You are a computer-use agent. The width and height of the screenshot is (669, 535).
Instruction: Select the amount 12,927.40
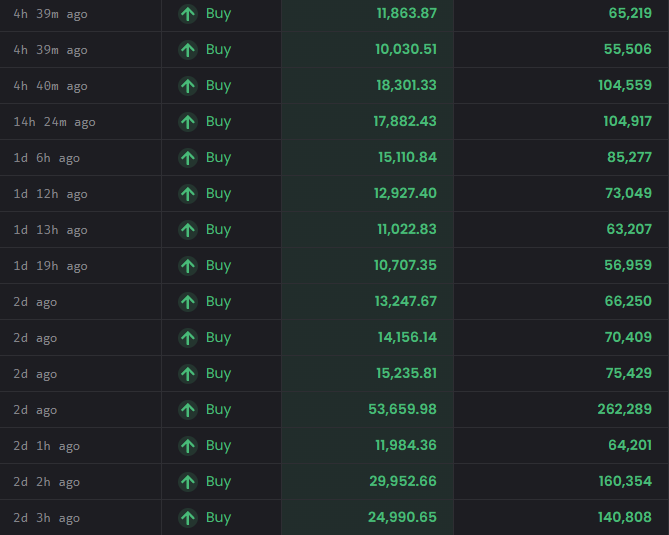click(405, 193)
